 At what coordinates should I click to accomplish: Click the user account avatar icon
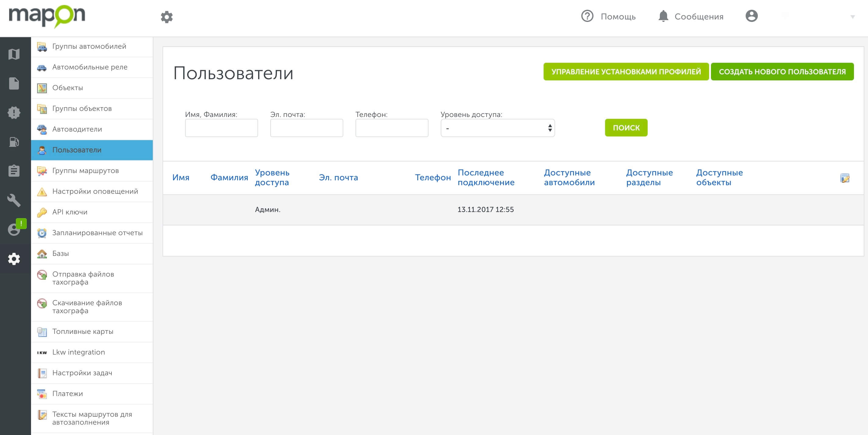pos(751,16)
